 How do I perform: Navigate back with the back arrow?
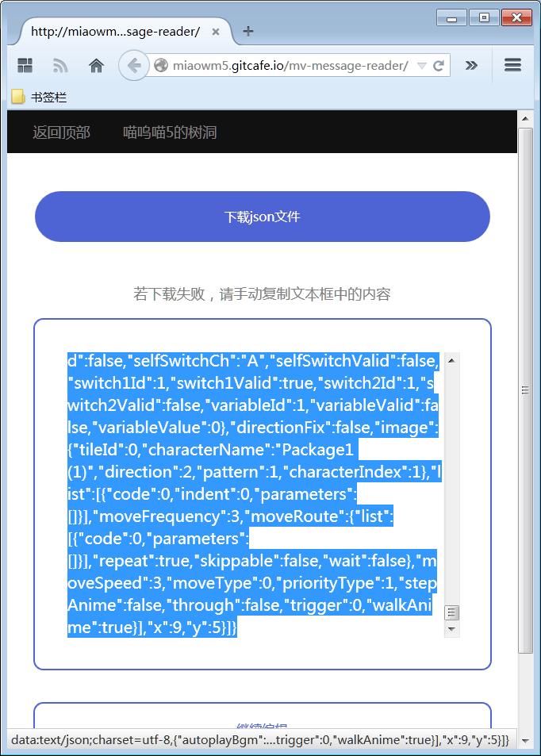coord(133,66)
